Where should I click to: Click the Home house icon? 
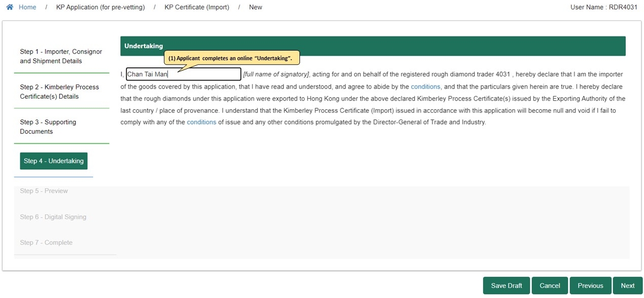(x=10, y=7)
